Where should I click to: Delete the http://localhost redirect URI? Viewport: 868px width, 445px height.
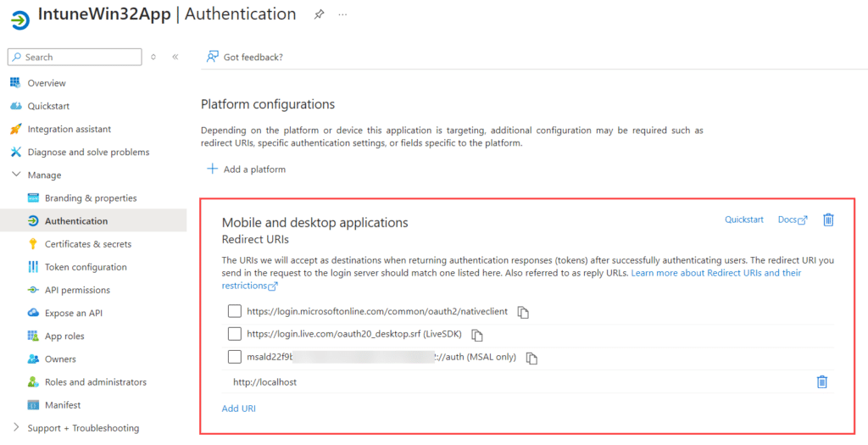click(822, 382)
